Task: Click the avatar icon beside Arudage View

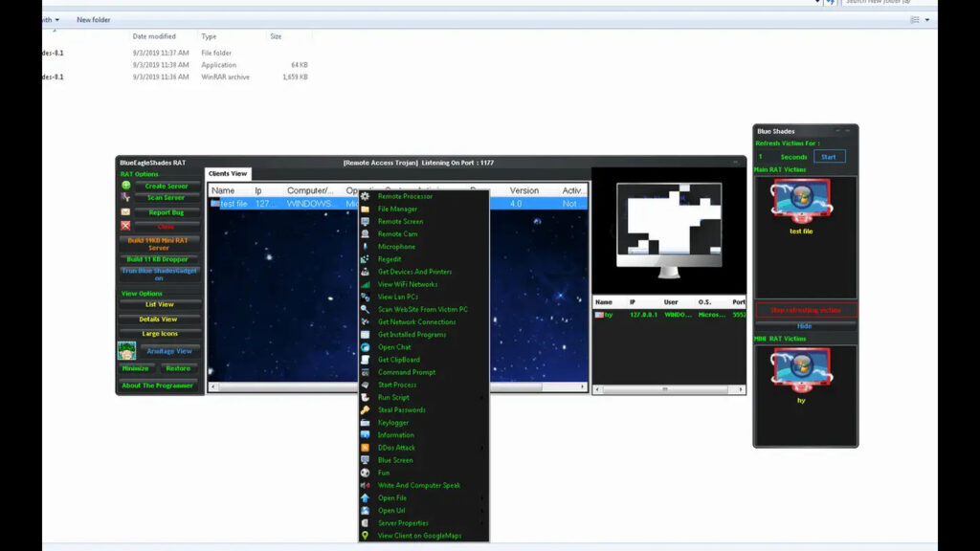Action: point(127,350)
